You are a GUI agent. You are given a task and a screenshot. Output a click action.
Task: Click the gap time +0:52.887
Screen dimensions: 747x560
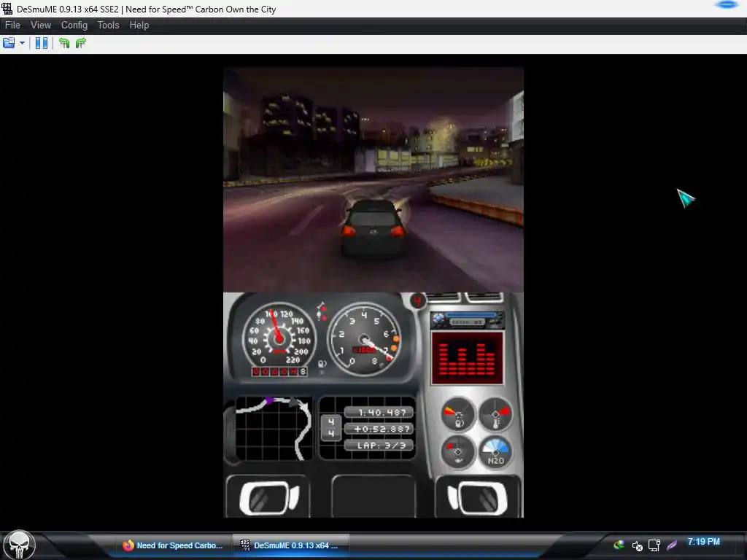(379, 429)
